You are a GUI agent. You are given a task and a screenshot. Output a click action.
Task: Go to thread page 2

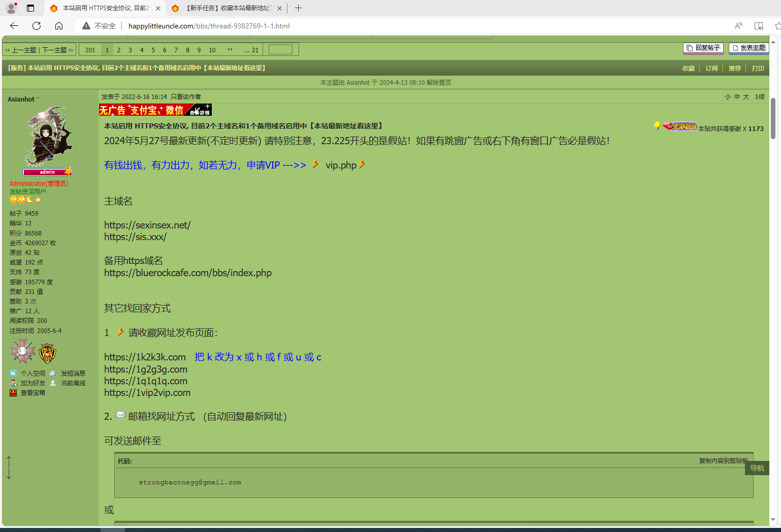click(119, 50)
